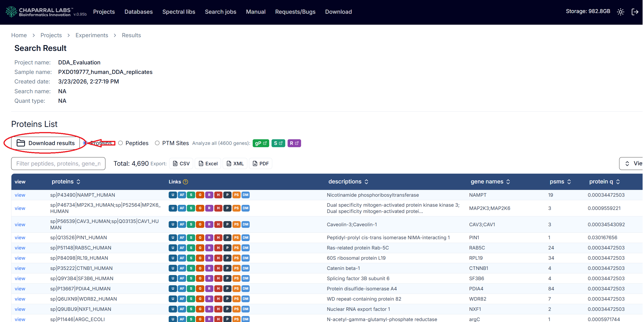Image resolution: width=644 pixels, height=322 pixels.
Task: Click the logout icon in the header
Action: (x=635, y=12)
